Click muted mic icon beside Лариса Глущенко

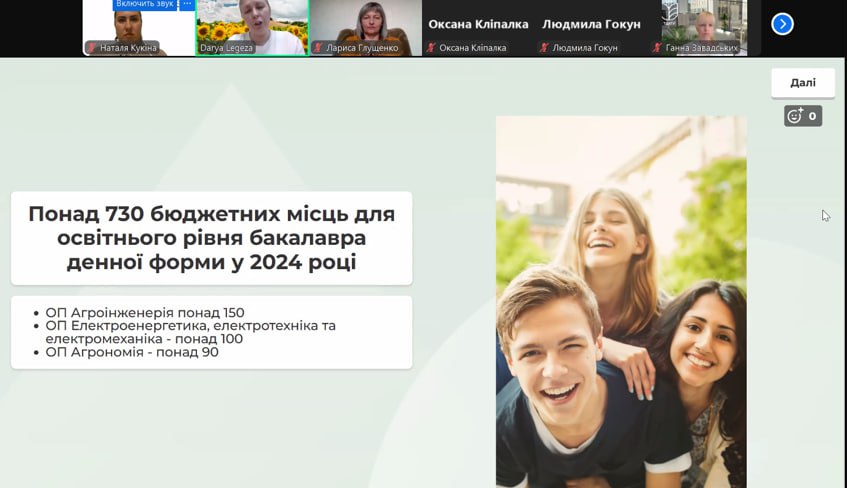[x=318, y=48]
